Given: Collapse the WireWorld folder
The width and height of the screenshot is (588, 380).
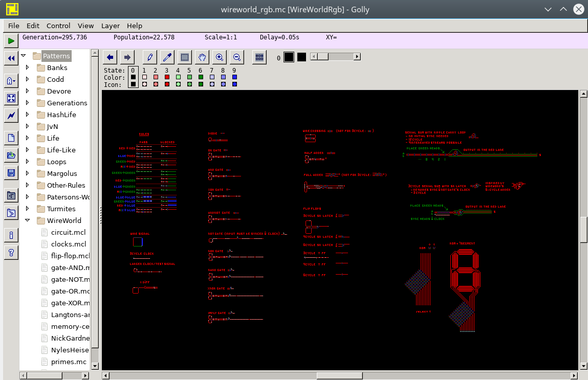Looking at the screenshot, I should (x=27, y=220).
